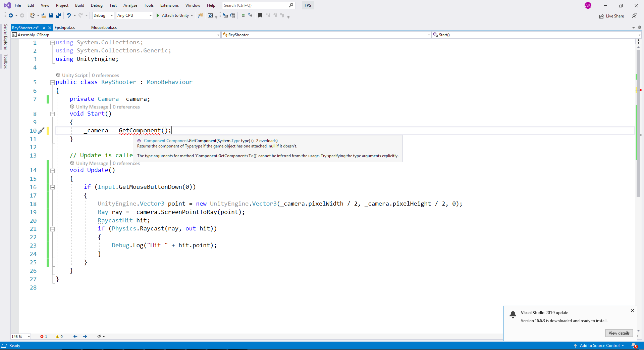The height and width of the screenshot is (350, 644).
Task: Open the Edit menu
Action: (x=31, y=5)
